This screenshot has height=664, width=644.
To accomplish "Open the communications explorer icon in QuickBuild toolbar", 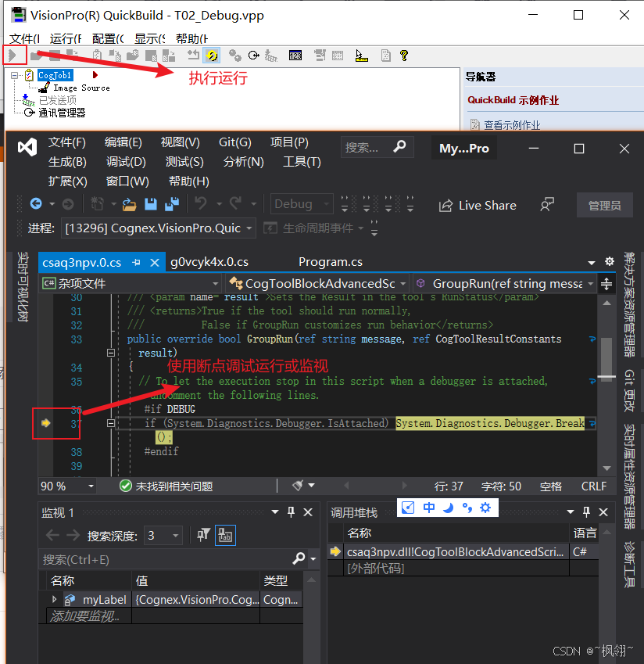I will pyautogui.click(x=254, y=55).
